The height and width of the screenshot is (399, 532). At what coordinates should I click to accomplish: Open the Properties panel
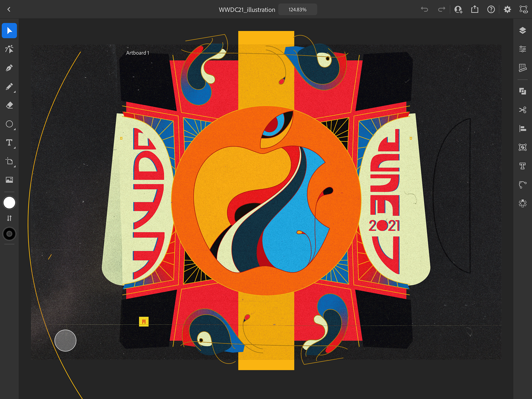coord(522,49)
